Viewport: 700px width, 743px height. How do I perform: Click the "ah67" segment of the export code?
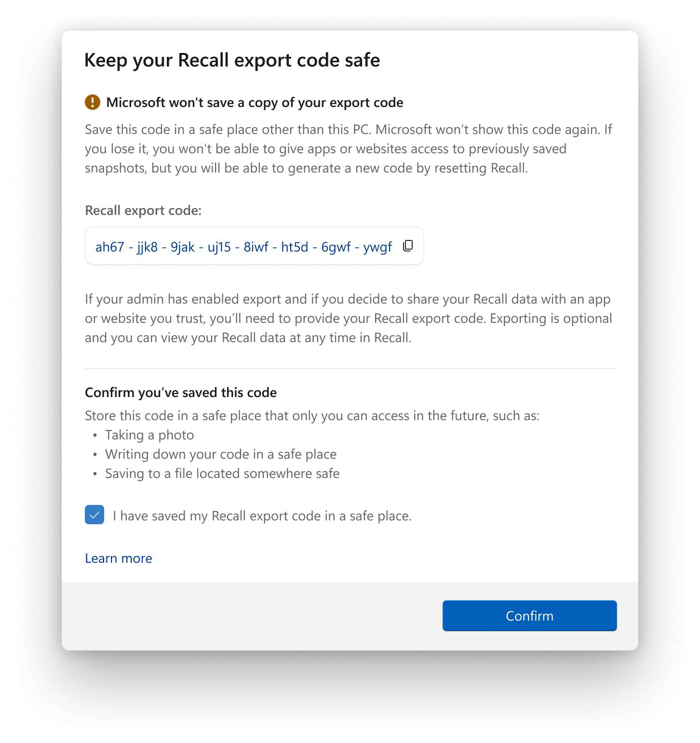coord(110,247)
